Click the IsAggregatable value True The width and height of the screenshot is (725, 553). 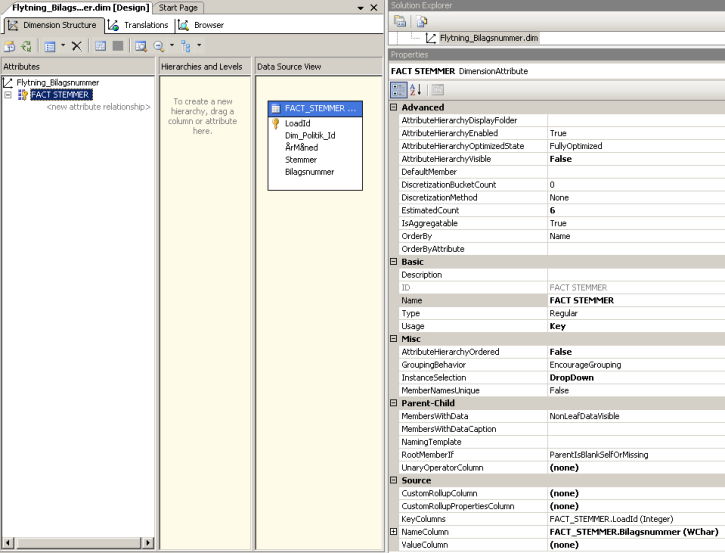[558, 223]
